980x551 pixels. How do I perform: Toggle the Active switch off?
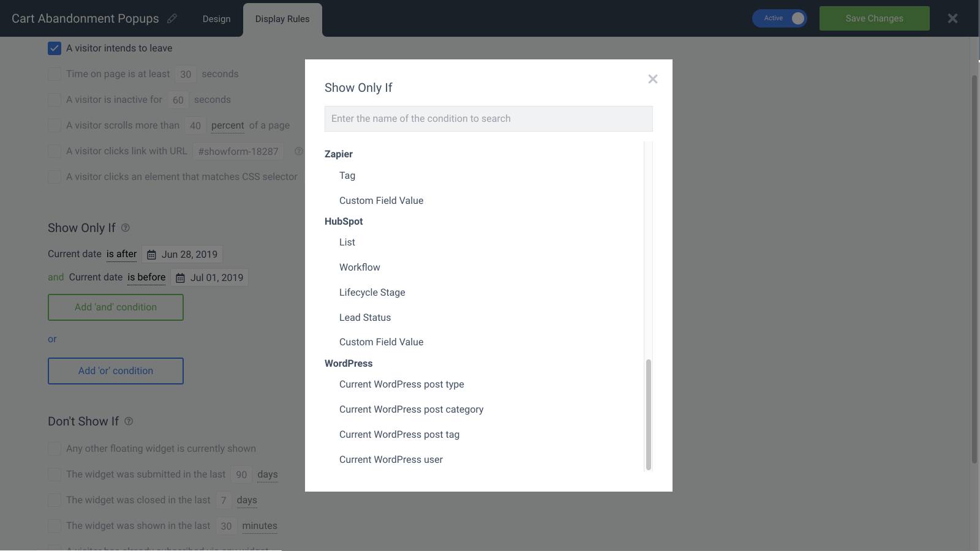click(780, 18)
